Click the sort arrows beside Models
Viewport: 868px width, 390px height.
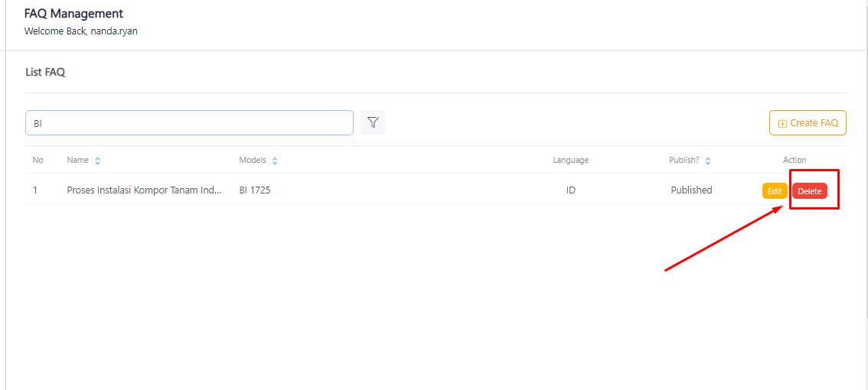[275, 161]
